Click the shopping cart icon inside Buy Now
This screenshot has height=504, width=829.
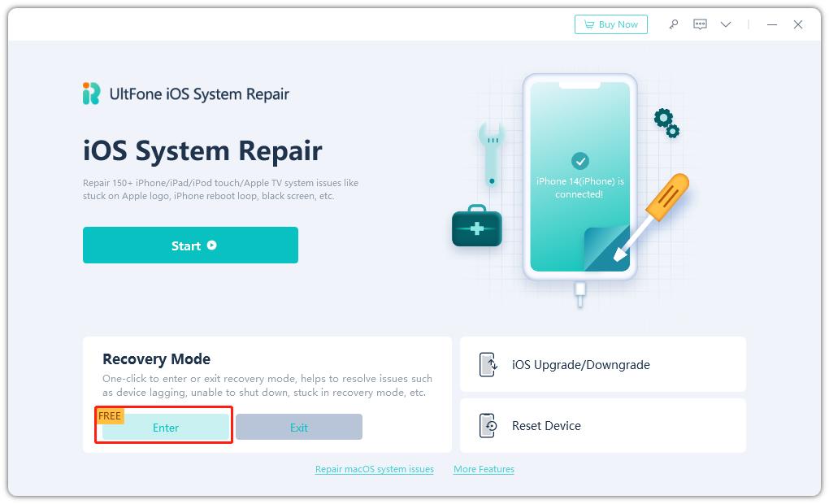591,24
